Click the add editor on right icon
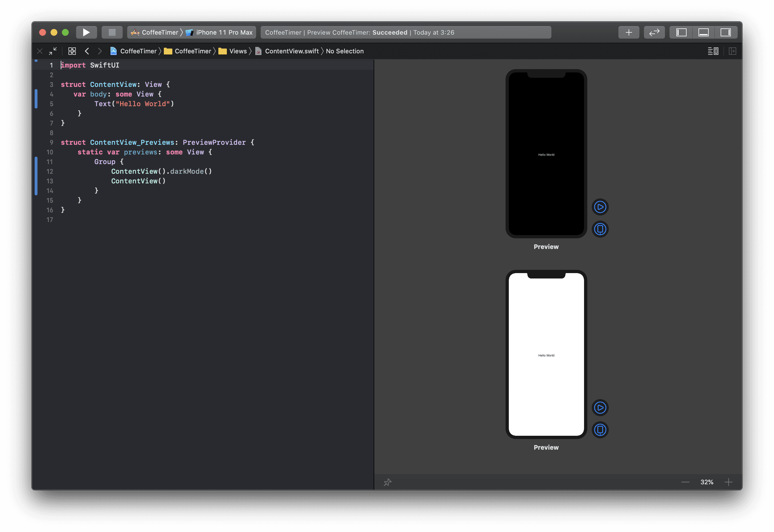The image size is (774, 532). tap(732, 51)
